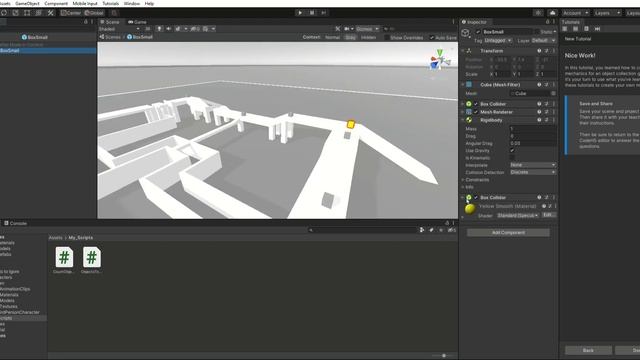Open the Layers dropdown in the toolbar
Viewport: 640px width, 360px height.
click(x=607, y=13)
